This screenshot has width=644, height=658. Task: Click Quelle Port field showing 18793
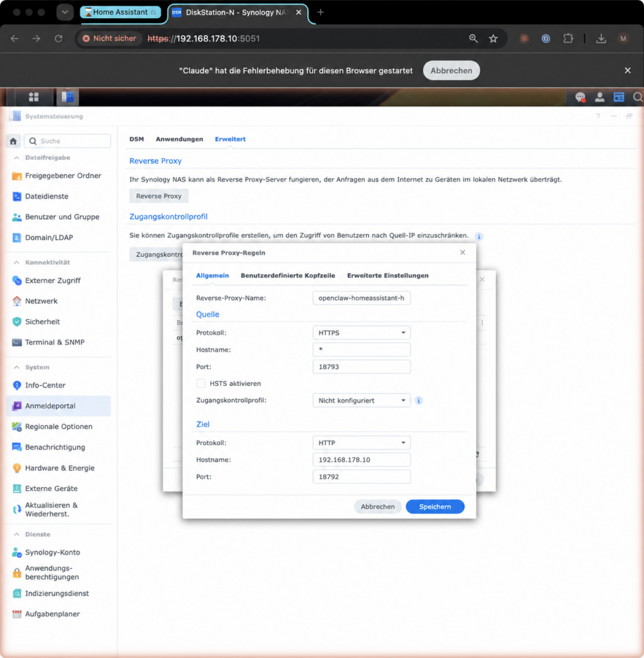point(361,367)
